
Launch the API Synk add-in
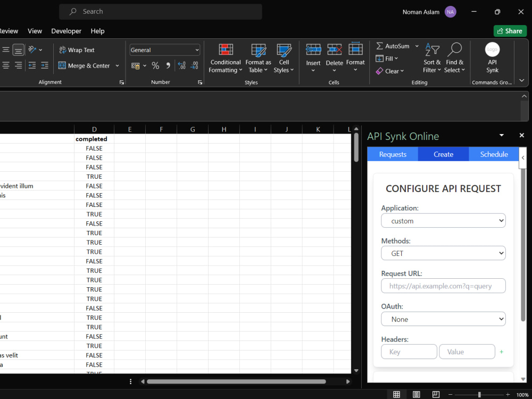(492, 58)
